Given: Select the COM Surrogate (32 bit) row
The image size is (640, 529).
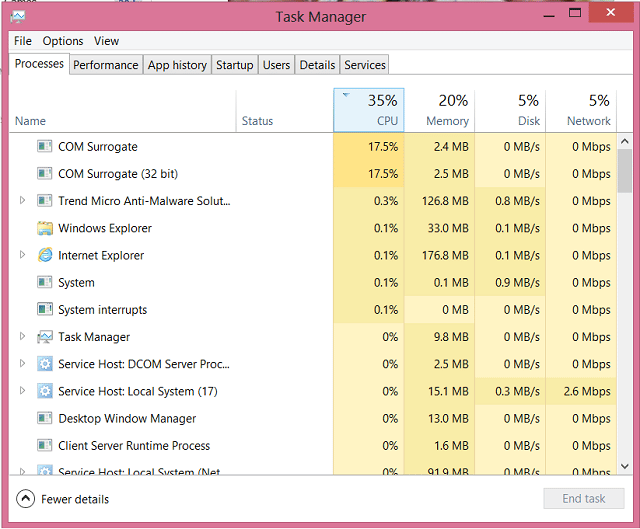Looking at the screenshot, I should coord(313,173).
